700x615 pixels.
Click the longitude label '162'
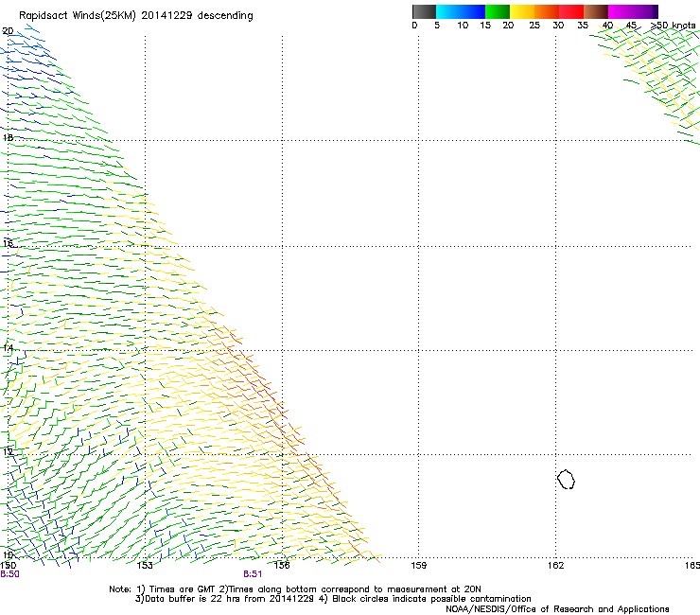click(555, 566)
